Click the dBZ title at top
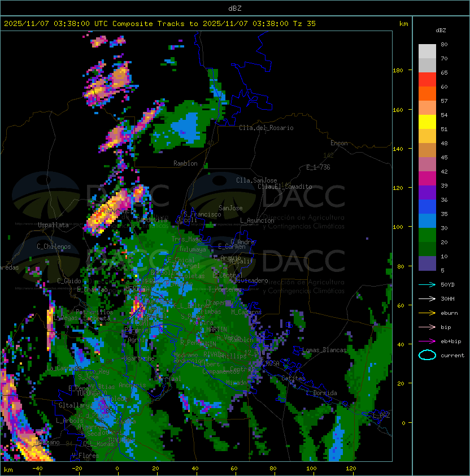 (x=235, y=8)
